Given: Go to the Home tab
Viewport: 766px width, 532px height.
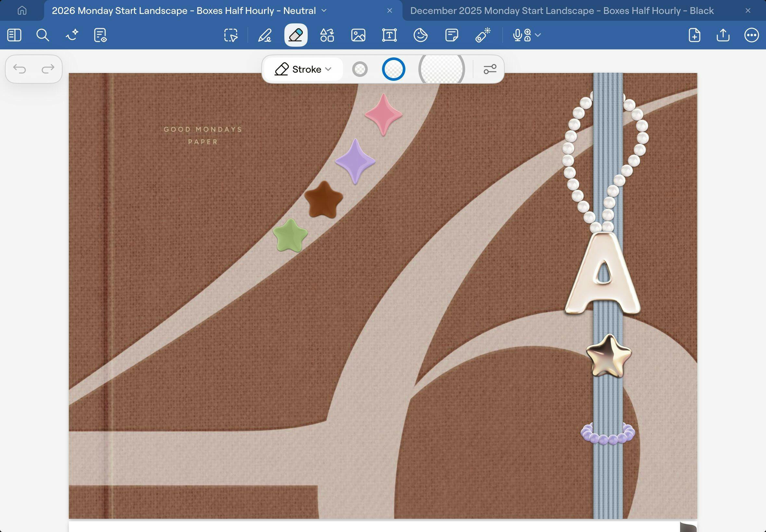Looking at the screenshot, I should coord(22,11).
